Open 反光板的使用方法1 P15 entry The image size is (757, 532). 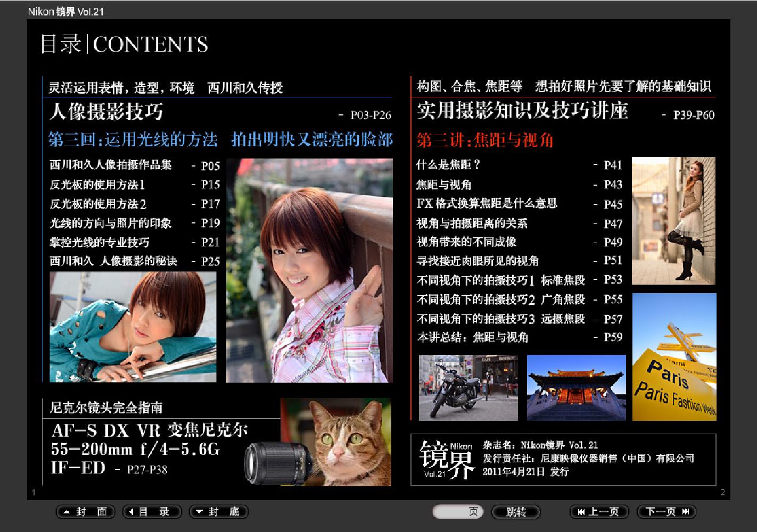[134, 185]
